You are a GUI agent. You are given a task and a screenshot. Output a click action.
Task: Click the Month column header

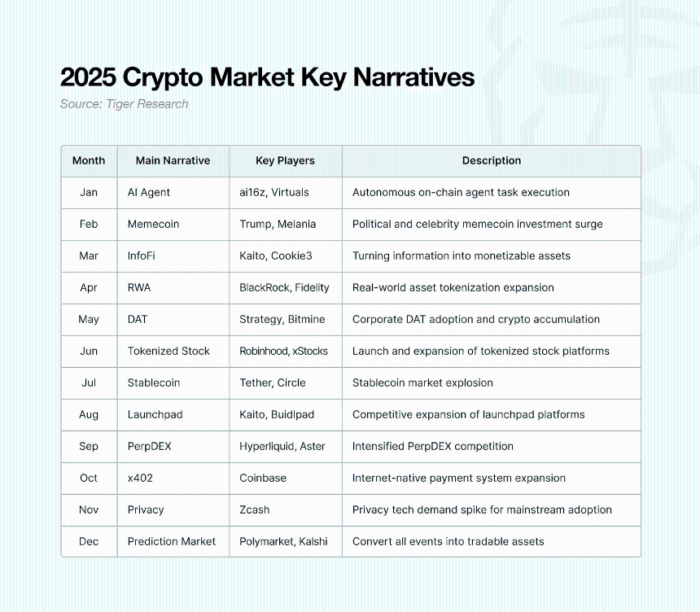[x=89, y=160]
